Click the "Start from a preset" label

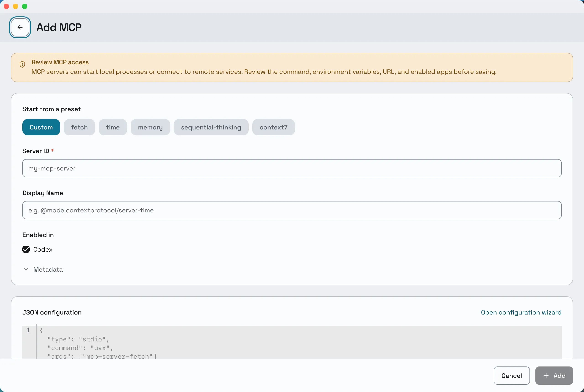(x=51, y=109)
